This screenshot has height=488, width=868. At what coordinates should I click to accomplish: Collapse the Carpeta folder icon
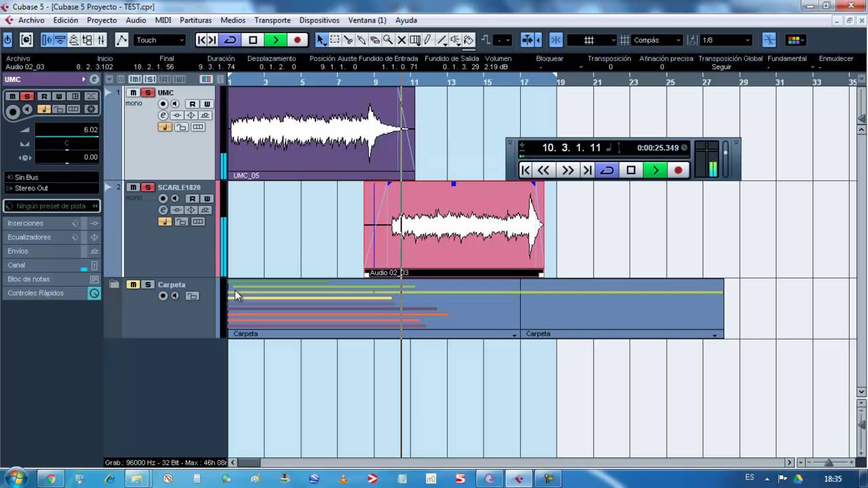114,285
